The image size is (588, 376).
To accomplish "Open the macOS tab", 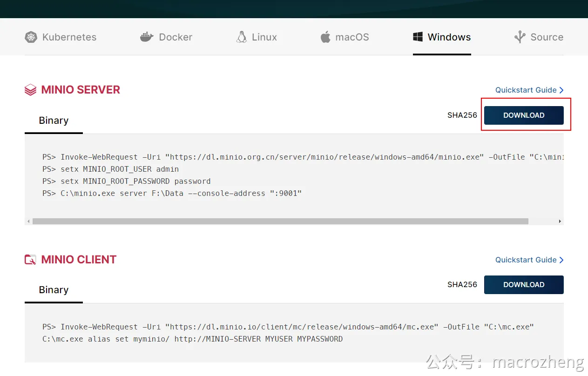I will (345, 37).
